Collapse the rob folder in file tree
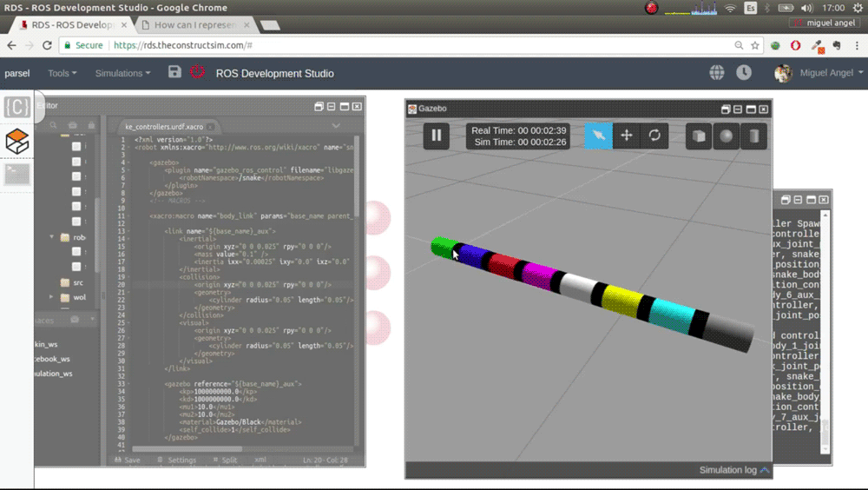This screenshot has width=868, height=490. (52, 236)
